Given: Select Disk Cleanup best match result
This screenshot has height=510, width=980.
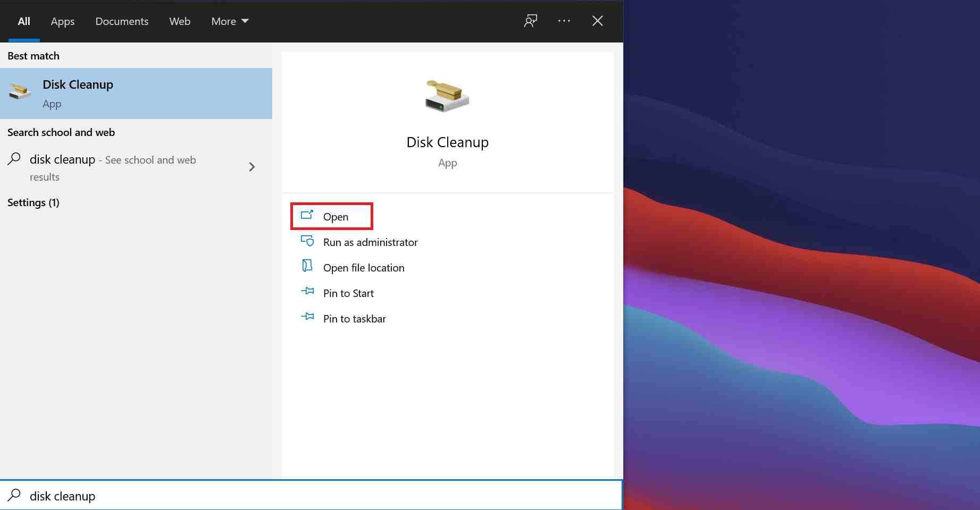Looking at the screenshot, I should [x=136, y=93].
